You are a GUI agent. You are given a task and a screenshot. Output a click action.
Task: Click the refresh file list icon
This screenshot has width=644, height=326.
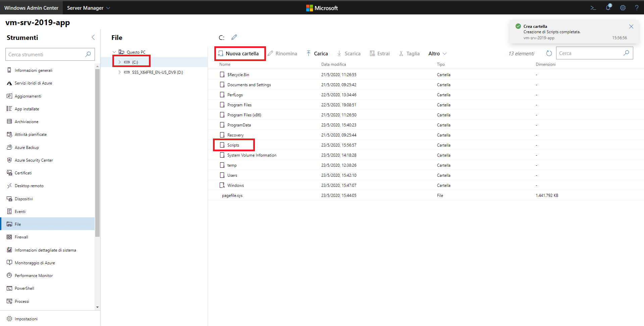(549, 53)
